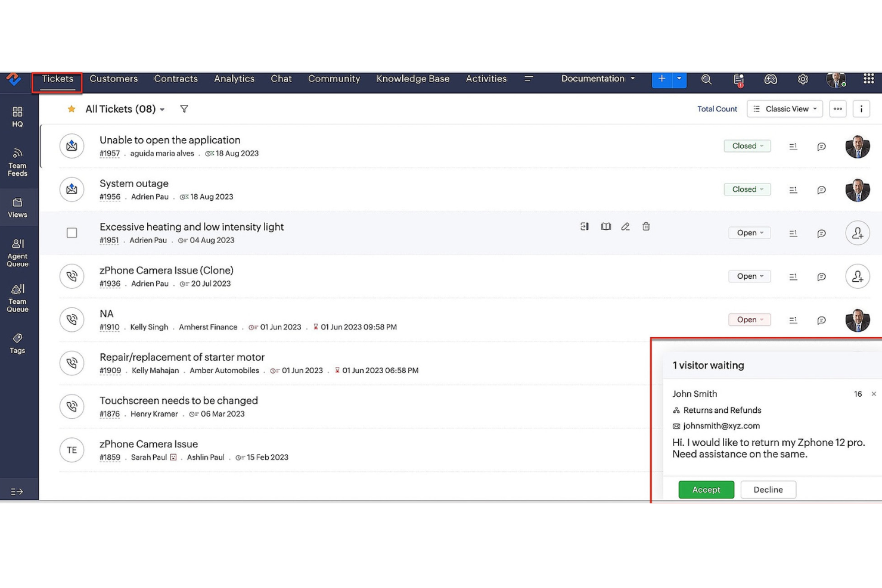This screenshot has width=882, height=588.
Task: Open the Closed status dropdown for ticket #1957
Action: tap(747, 145)
